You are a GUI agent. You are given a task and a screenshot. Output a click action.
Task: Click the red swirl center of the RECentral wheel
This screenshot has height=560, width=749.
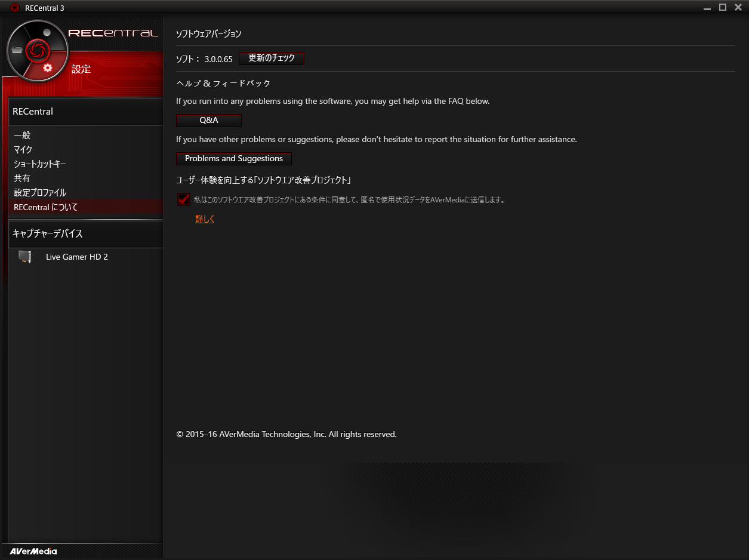pyautogui.click(x=37, y=51)
